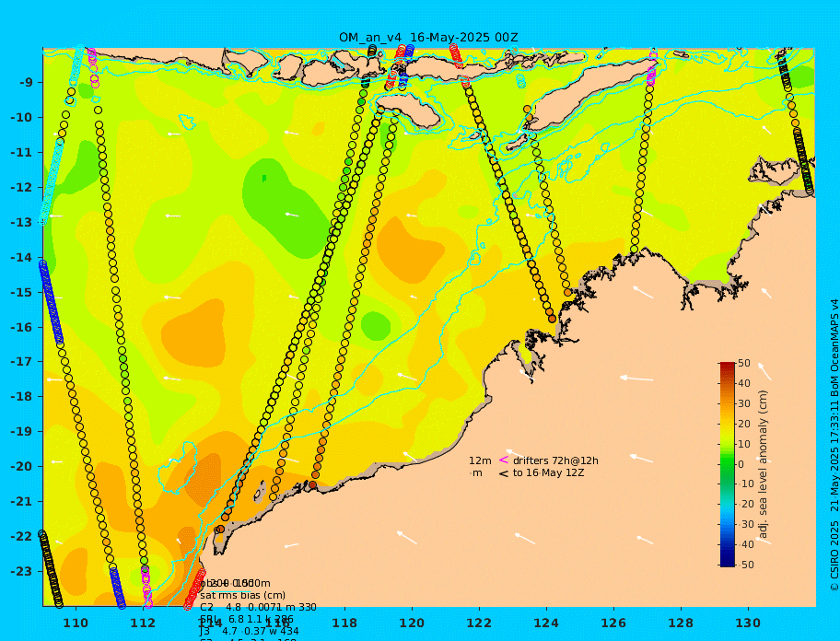Click the longitude axis label 110
The height and width of the screenshot is (641, 840).
pyautogui.click(x=76, y=624)
